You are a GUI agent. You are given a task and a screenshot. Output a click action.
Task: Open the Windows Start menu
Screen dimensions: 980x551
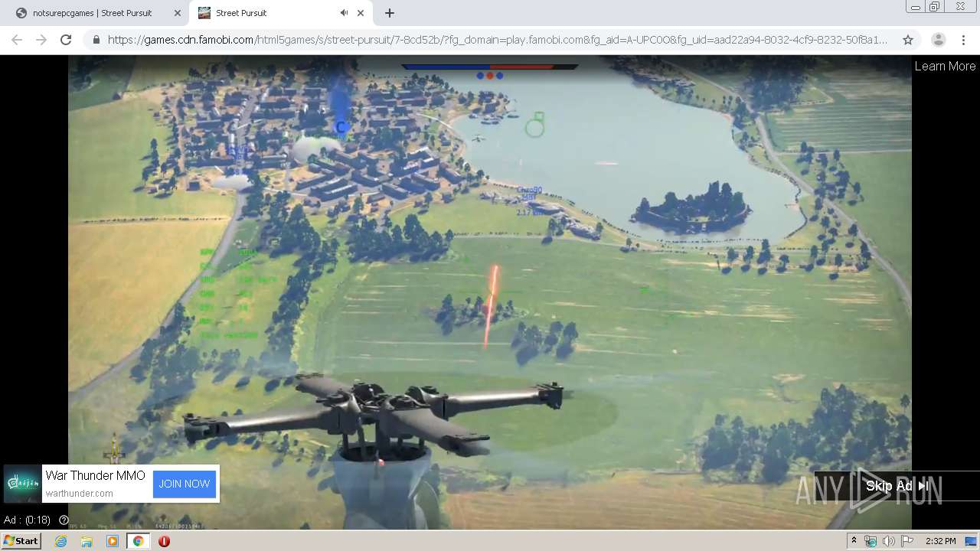tap(21, 541)
